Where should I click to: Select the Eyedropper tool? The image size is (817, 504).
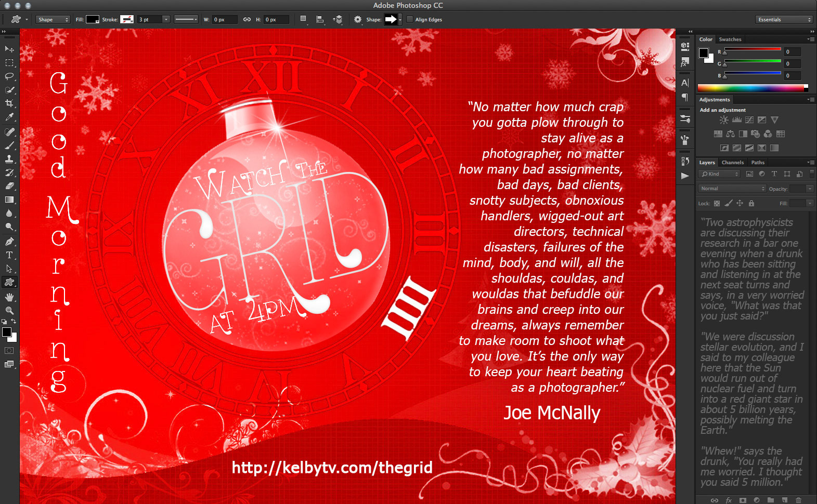[x=9, y=117]
